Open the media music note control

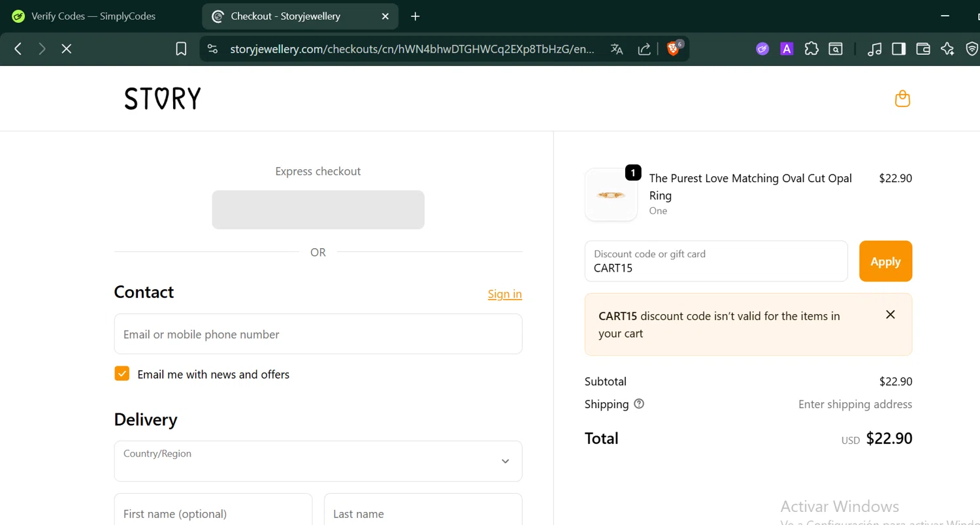point(875,49)
